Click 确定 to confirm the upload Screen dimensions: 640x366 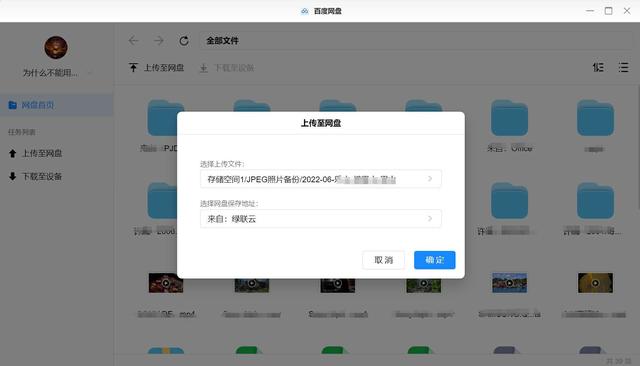434,260
